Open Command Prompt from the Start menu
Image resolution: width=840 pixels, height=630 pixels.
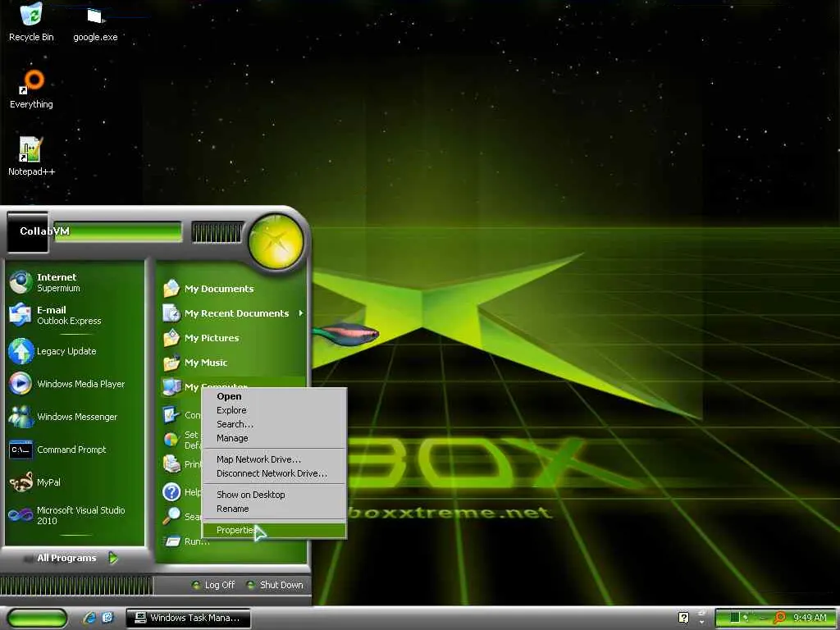click(75, 450)
